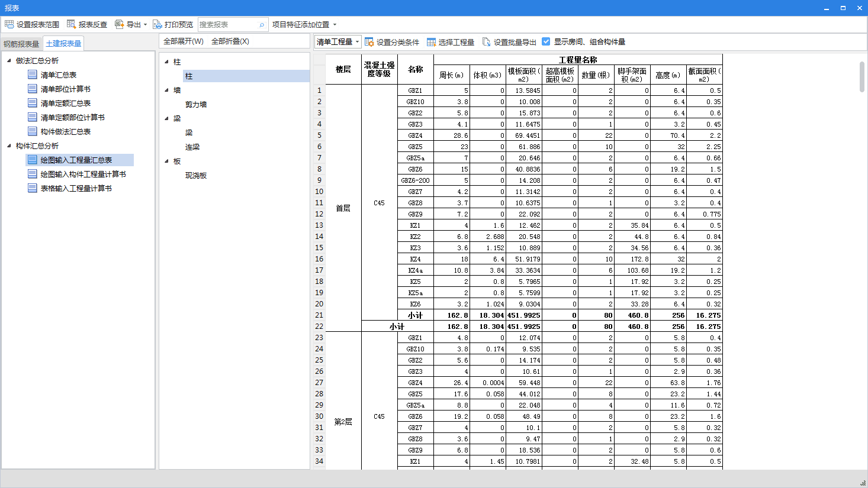Uncheck 显示房间、组合构件量 checkbox
868x488 pixels.
[546, 41]
